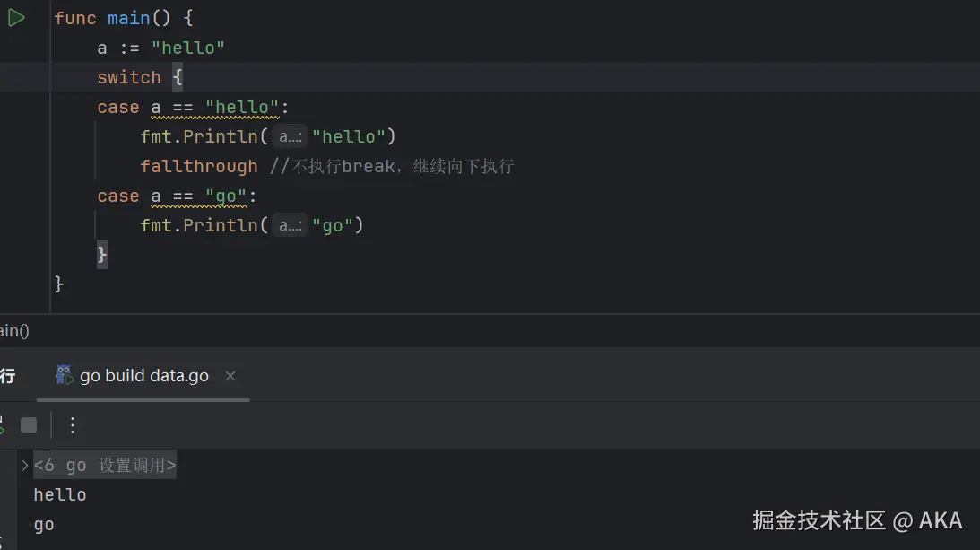The width and height of the screenshot is (980, 550).
Task: Click the folded <6 go 设置调用> text
Action: tap(104, 465)
